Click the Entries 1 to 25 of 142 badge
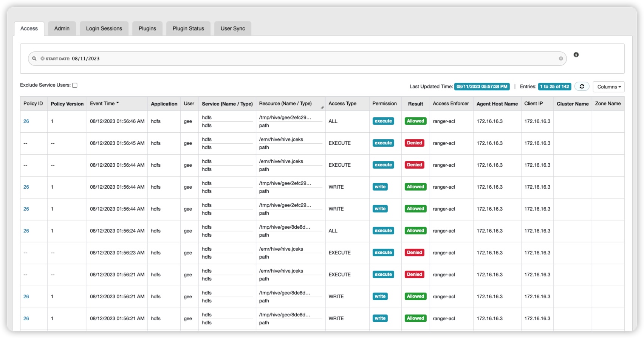Viewport: 644px width, 338px height. [x=554, y=87]
